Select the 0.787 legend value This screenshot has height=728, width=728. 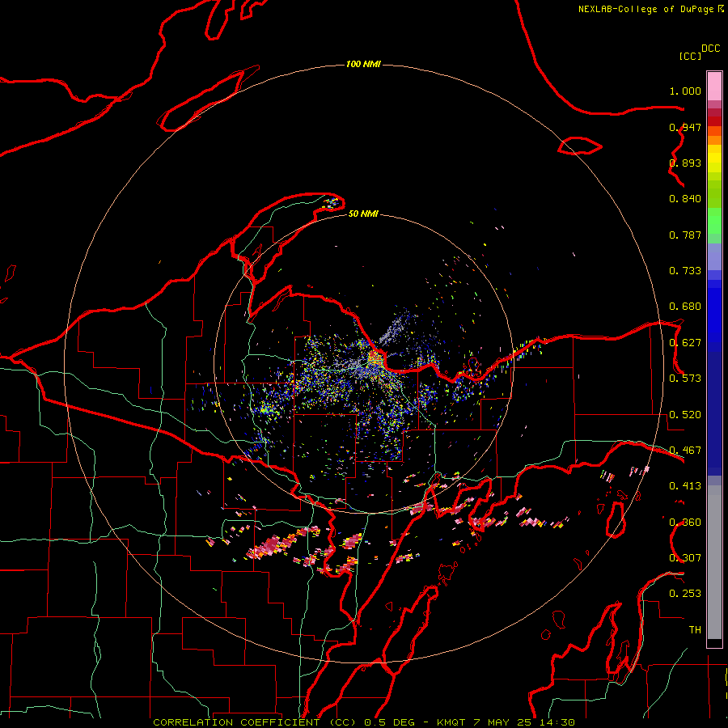(x=685, y=235)
